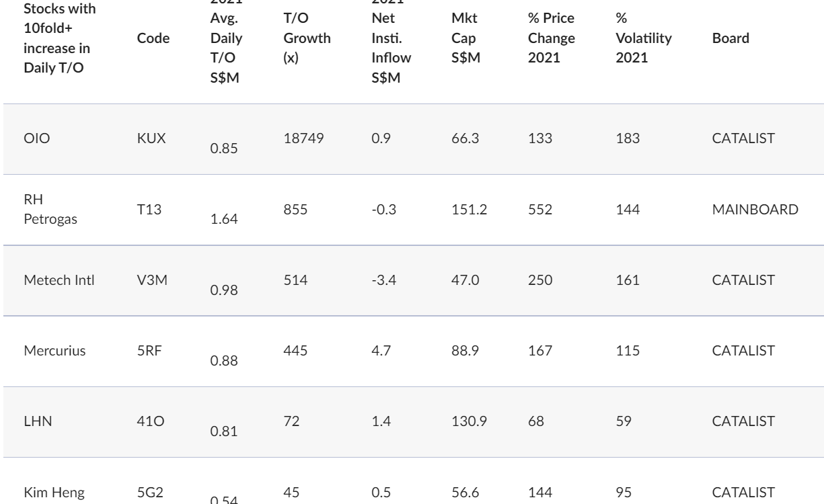Click the LHN stock name

click(x=34, y=421)
